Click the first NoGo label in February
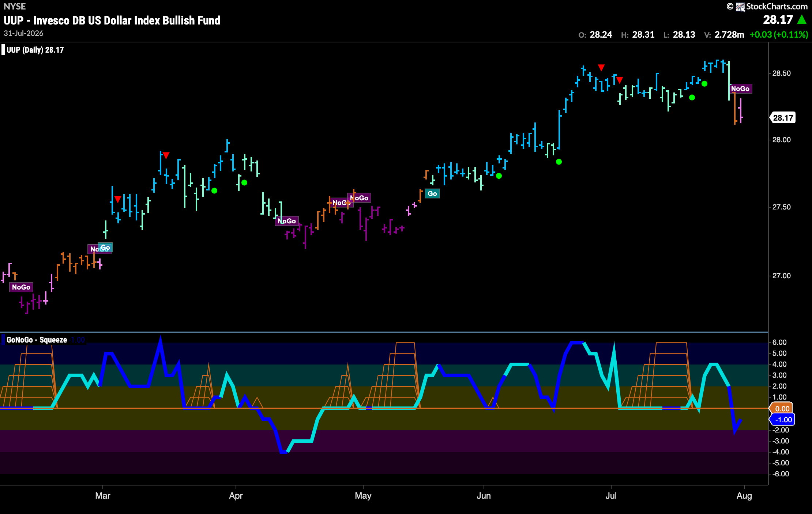The width and height of the screenshot is (812, 514). click(21, 287)
